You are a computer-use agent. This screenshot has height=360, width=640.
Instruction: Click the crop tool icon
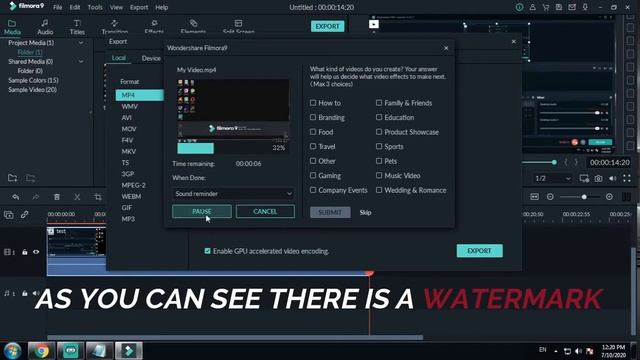(x=98, y=197)
